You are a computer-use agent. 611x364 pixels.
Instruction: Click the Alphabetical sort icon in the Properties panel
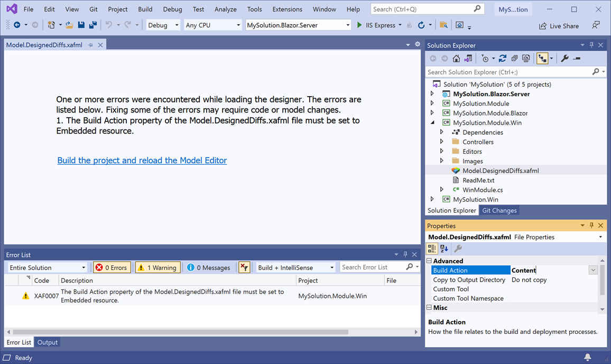pos(444,248)
